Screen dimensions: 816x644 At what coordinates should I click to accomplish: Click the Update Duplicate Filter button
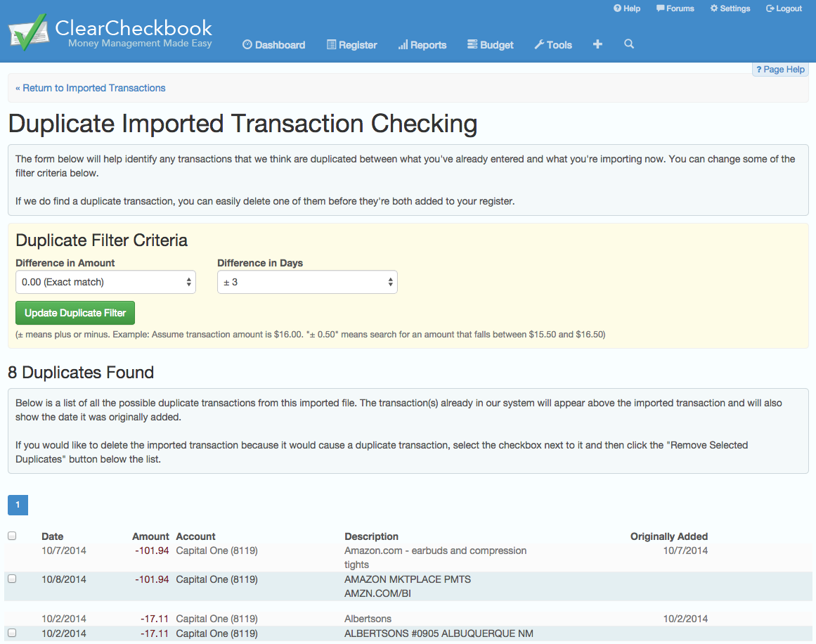(75, 313)
